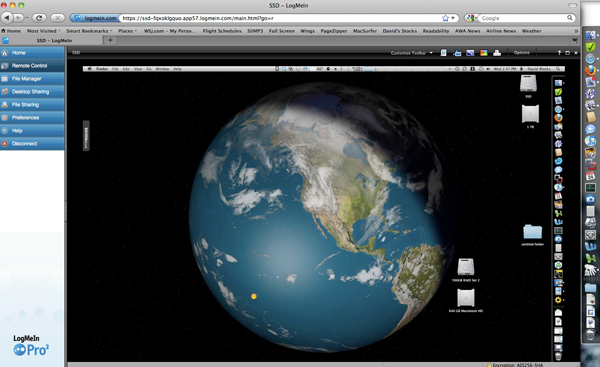Click the browser reload button
Screen dimensions: 600x367
(39, 18)
